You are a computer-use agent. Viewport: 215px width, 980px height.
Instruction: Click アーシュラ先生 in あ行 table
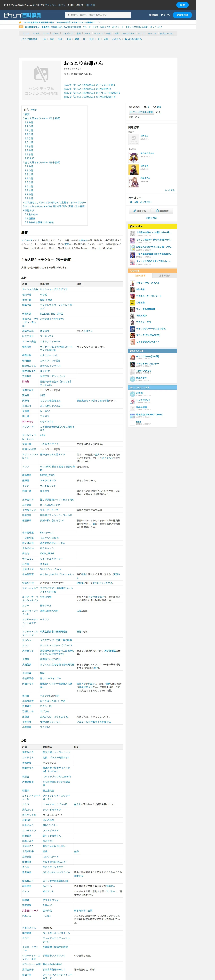pos(30,290)
